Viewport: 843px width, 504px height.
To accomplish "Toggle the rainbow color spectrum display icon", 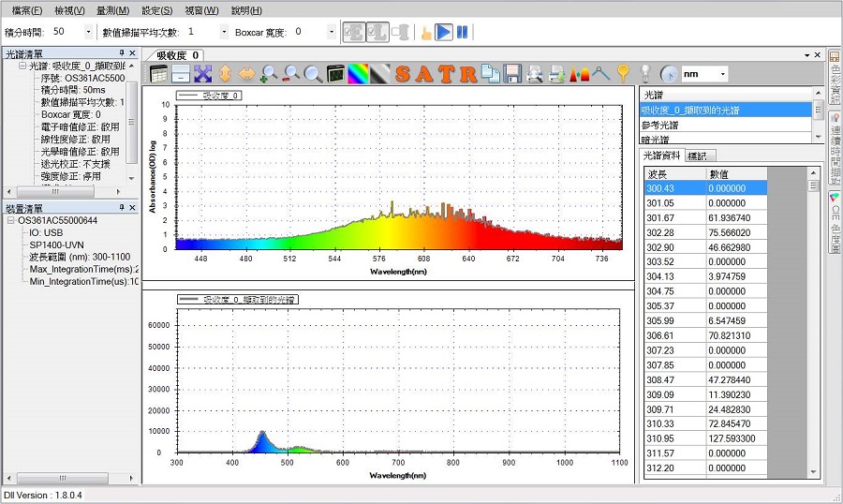I will pyautogui.click(x=359, y=74).
